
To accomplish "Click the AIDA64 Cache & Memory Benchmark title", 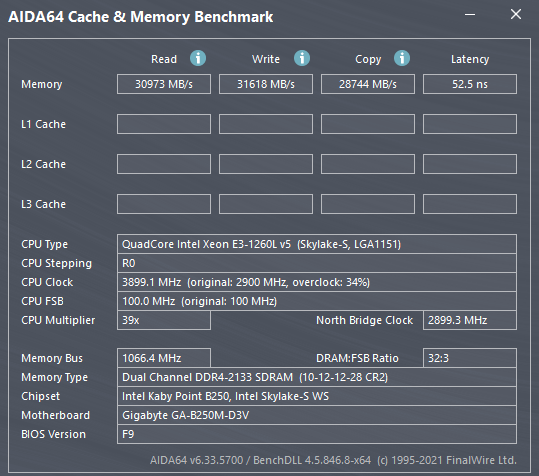I will pos(141,17).
